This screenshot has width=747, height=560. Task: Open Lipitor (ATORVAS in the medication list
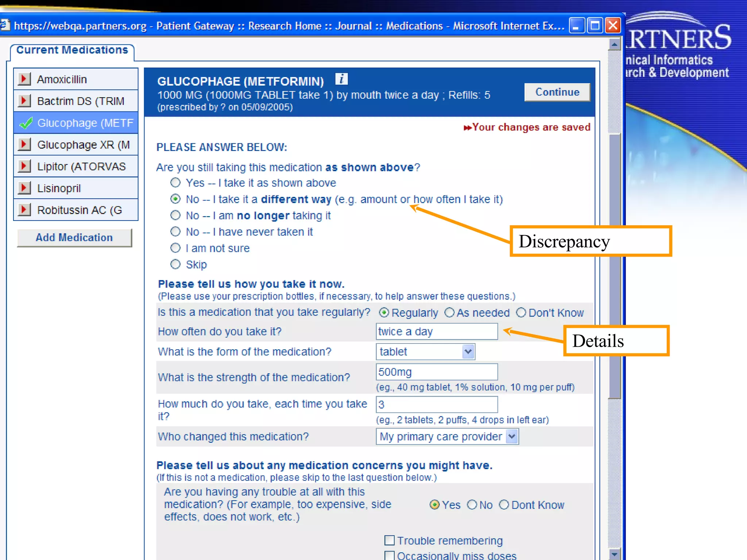click(76, 166)
